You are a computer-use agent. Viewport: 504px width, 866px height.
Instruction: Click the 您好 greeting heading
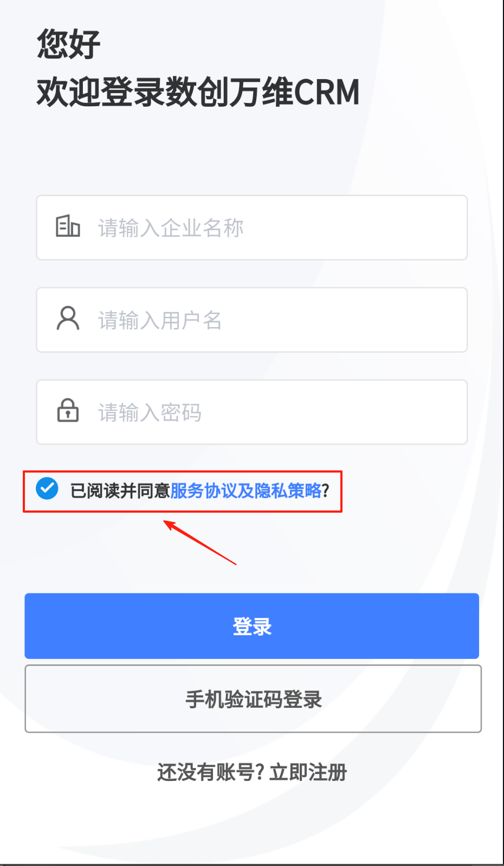(x=68, y=44)
